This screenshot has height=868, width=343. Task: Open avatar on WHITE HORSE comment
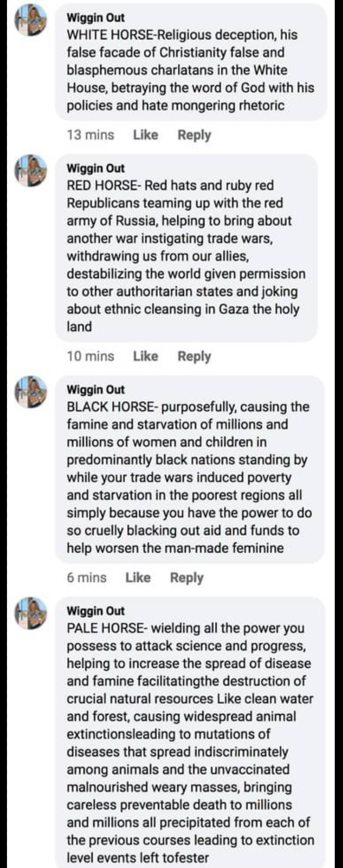click(30, 20)
